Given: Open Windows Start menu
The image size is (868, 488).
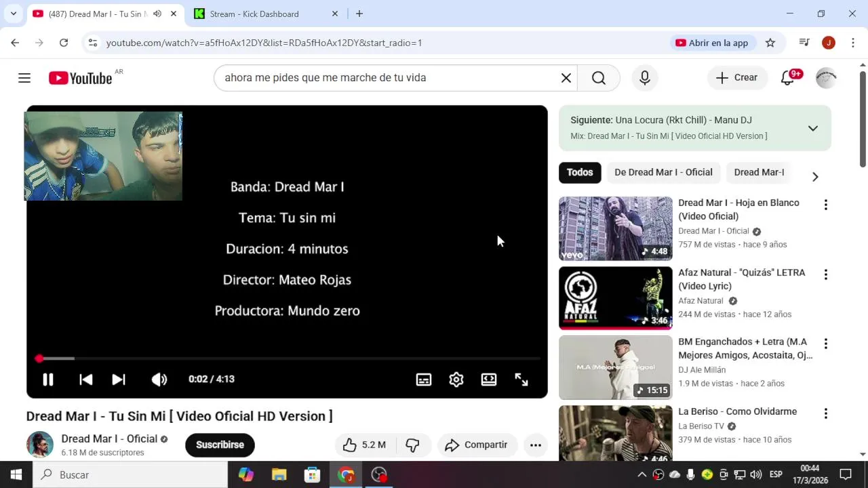Looking at the screenshot, I should pos(16,474).
